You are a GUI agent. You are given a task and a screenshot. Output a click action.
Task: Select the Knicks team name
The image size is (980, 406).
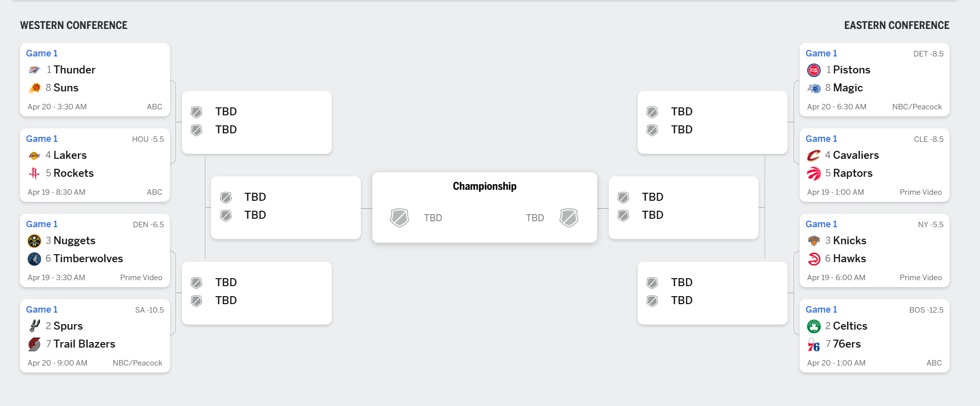(850, 241)
